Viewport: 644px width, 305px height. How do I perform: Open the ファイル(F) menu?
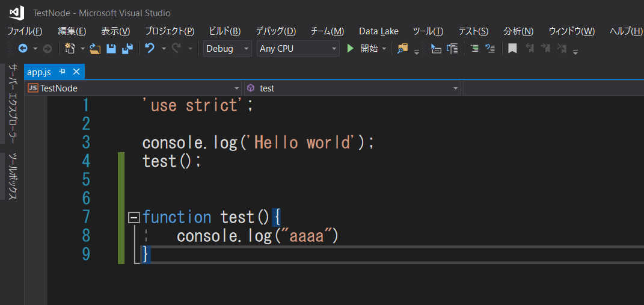(x=24, y=31)
